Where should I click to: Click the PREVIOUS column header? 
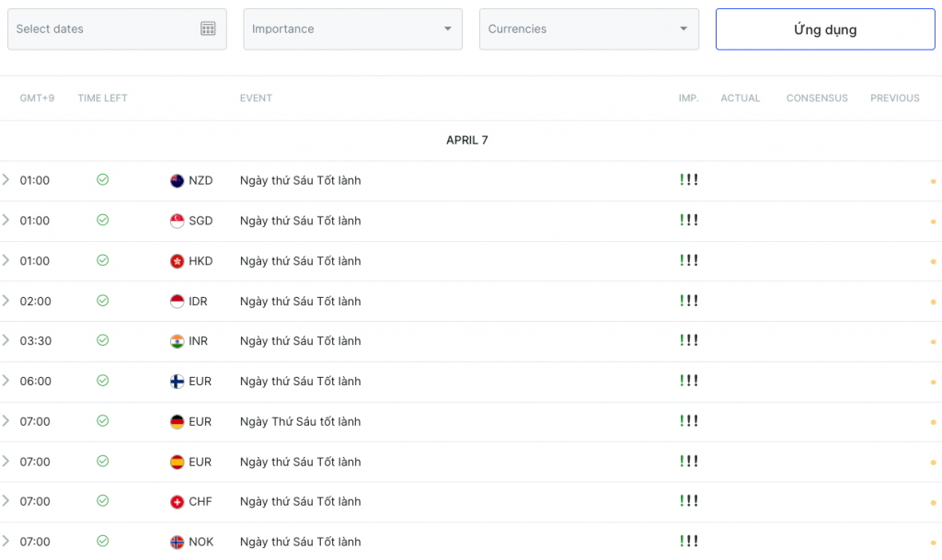click(894, 97)
